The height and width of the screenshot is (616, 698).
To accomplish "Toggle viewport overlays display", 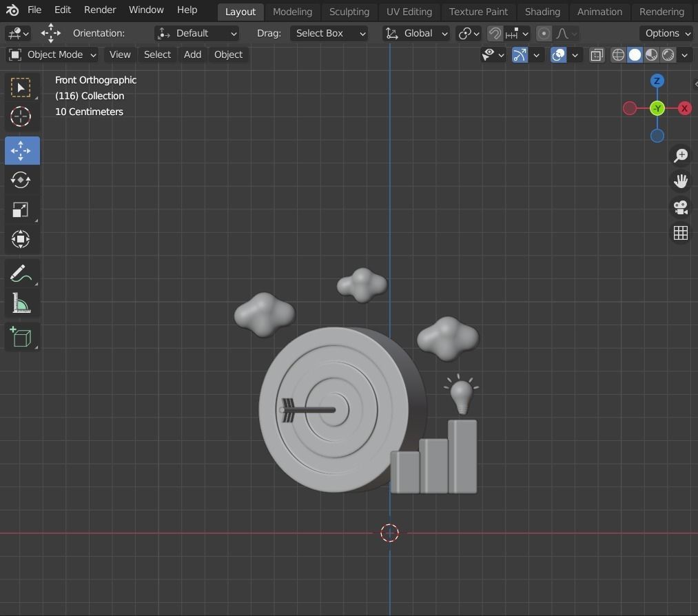I will tap(558, 55).
